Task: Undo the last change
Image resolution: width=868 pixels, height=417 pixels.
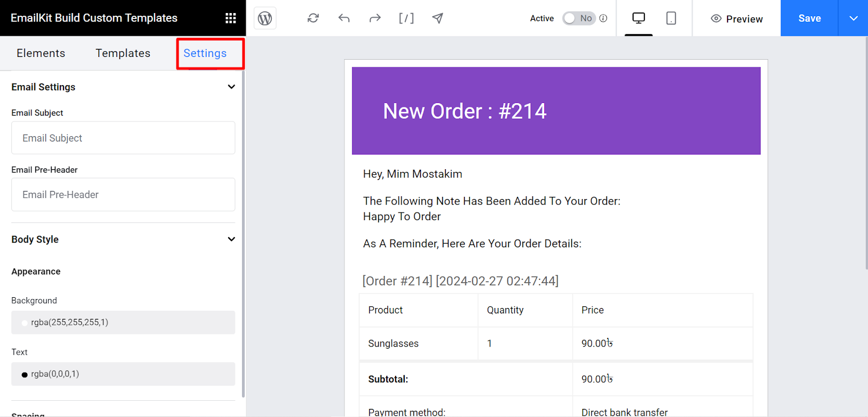Action: coord(344,18)
